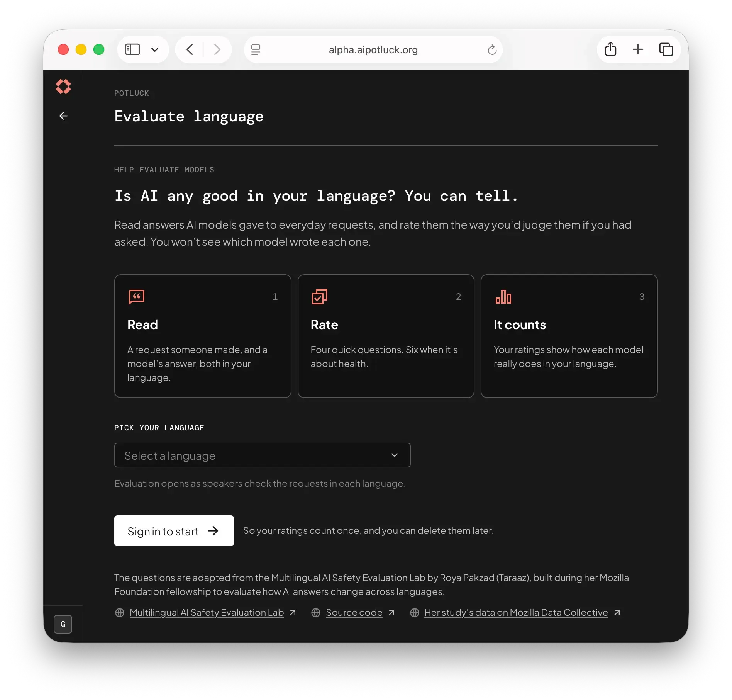Click the bar chart icon on the It counts card
Viewport: 732px width, 700px height.
[503, 297]
